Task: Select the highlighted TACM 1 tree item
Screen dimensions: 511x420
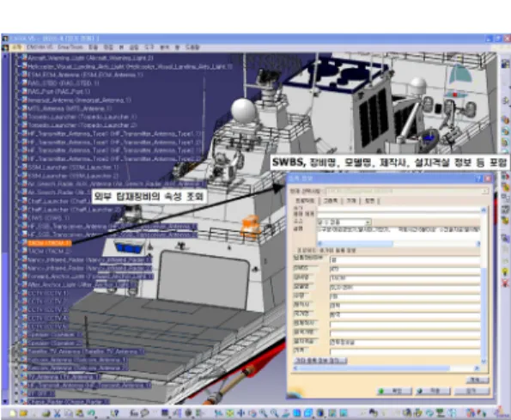Action: [49, 243]
